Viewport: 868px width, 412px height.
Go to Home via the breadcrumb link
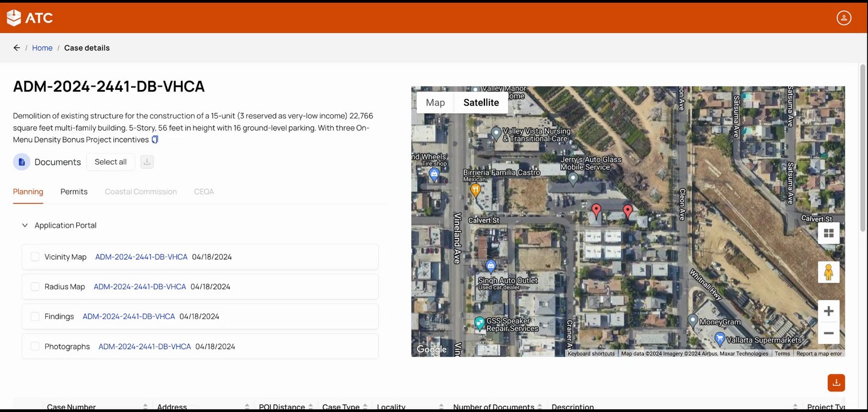point(42,48)
